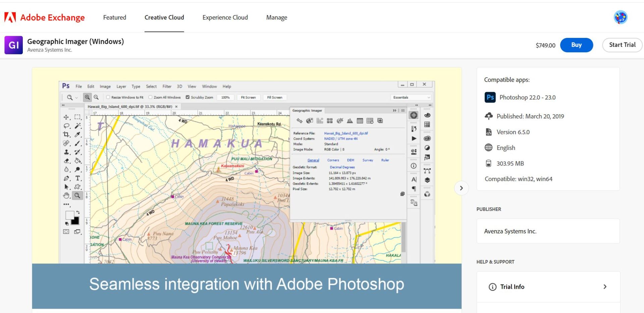Open the Filter menu in Photoshop

coord(167,86)
